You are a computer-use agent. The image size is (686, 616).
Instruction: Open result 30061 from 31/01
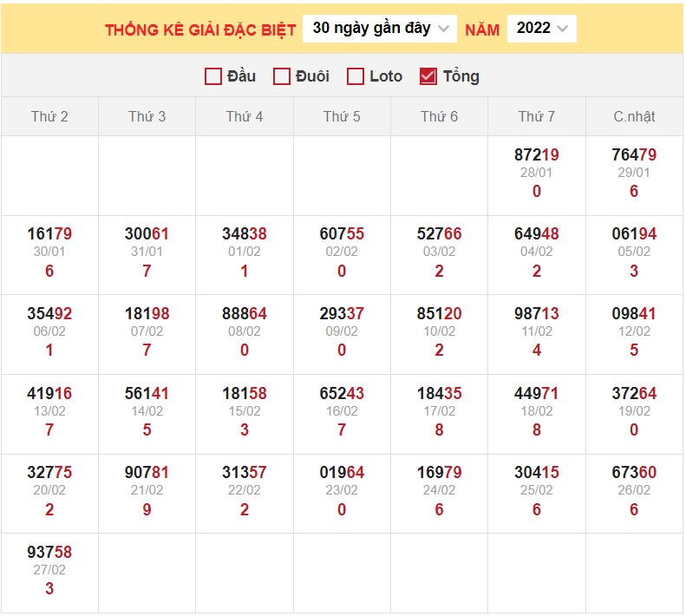147,234
